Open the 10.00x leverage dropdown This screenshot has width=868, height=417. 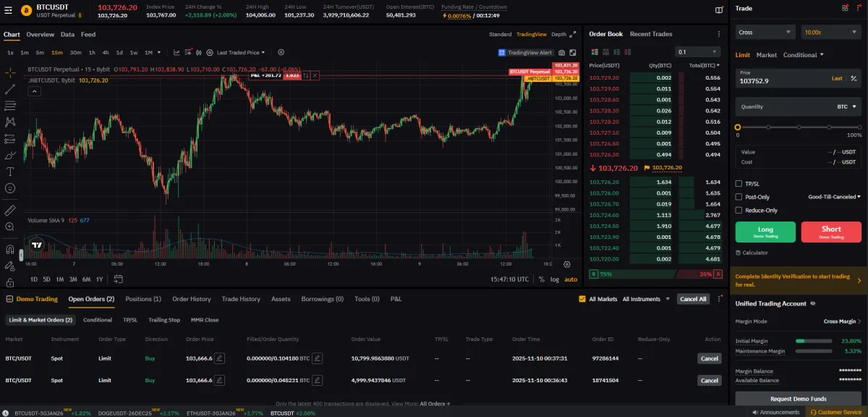tap(831, 33)
